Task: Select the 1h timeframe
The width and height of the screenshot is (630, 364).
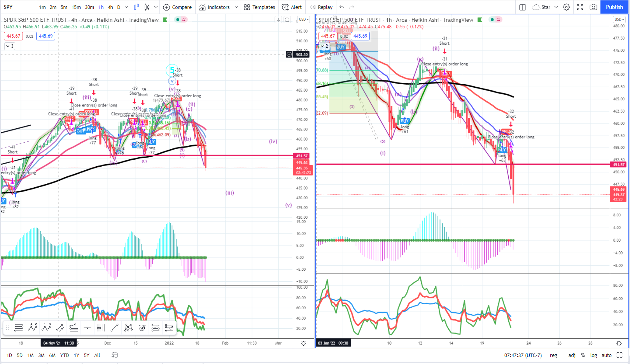Action: click(x=101, y=7)
